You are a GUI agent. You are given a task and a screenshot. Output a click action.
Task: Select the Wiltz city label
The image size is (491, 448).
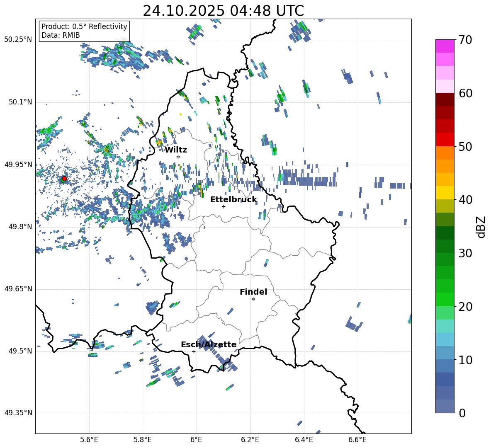(176, 150)
